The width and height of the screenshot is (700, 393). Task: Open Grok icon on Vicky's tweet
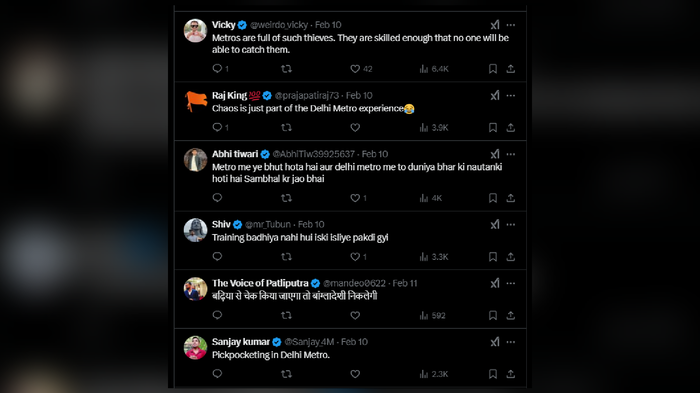[x=495, y=25]
